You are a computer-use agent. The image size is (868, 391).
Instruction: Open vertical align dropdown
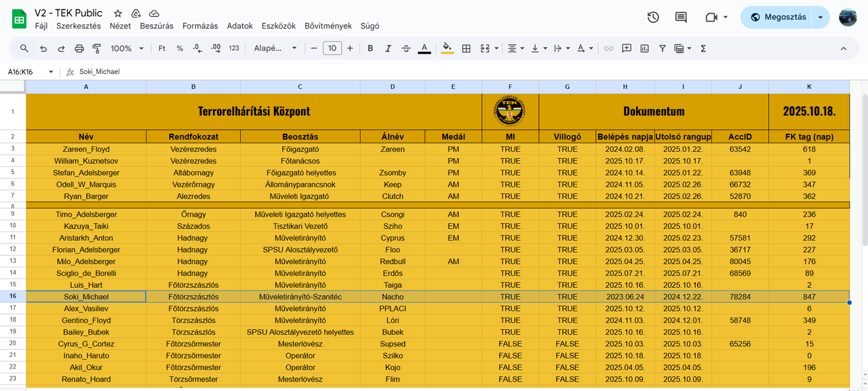pos(539,48)
